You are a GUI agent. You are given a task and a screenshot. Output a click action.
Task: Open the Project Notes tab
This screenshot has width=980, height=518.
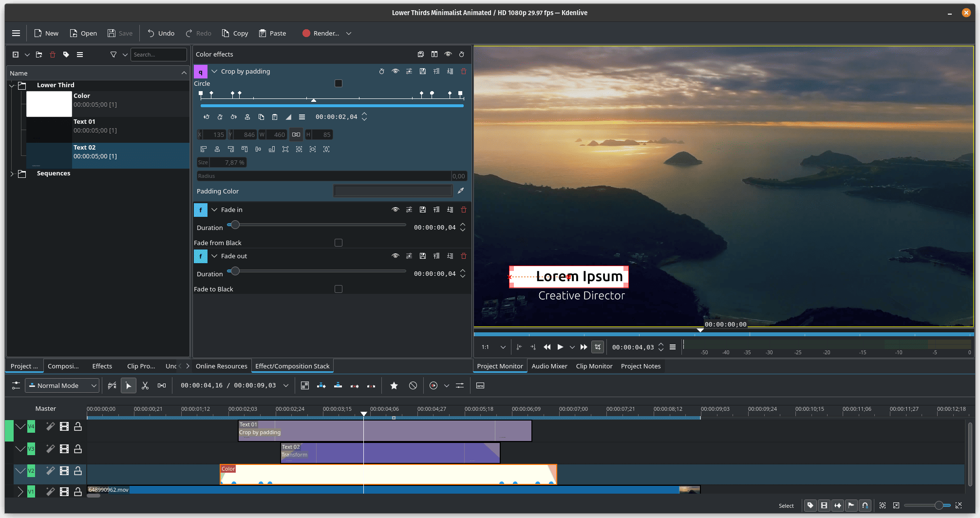(641, 366)
